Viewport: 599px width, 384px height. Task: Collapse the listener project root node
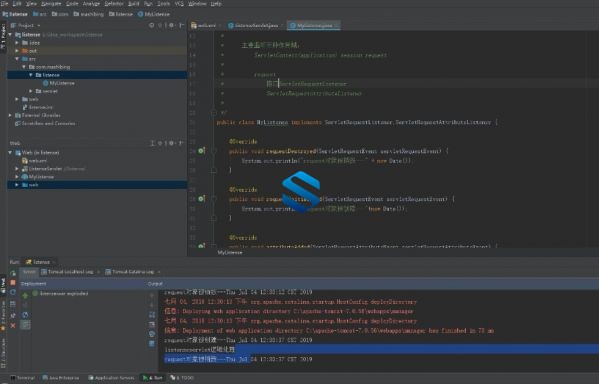tap(10, 34)
